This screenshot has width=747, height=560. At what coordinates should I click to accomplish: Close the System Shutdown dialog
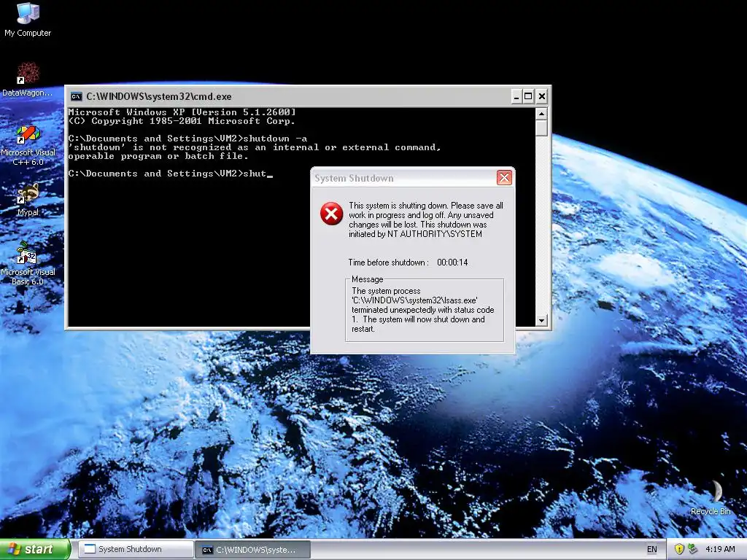click(504, 178)
